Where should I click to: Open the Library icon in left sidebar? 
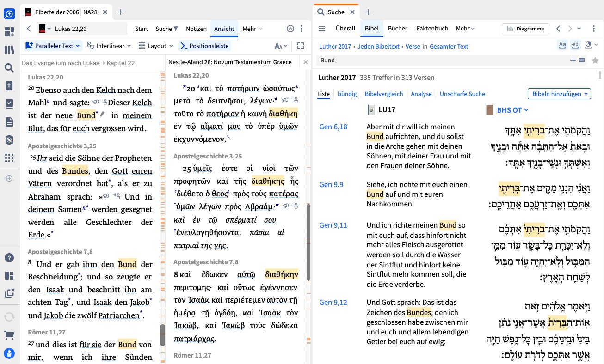click(9, 50)
